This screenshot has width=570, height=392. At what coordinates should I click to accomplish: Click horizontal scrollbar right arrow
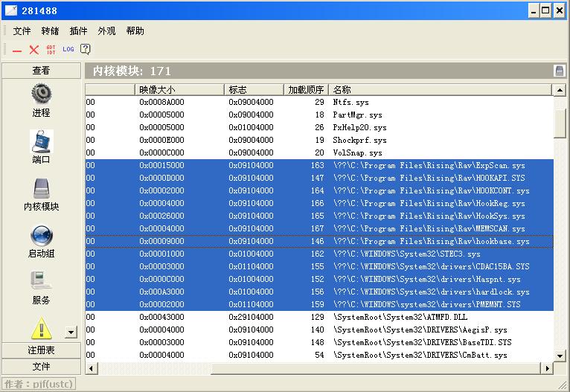click(548, 368)
